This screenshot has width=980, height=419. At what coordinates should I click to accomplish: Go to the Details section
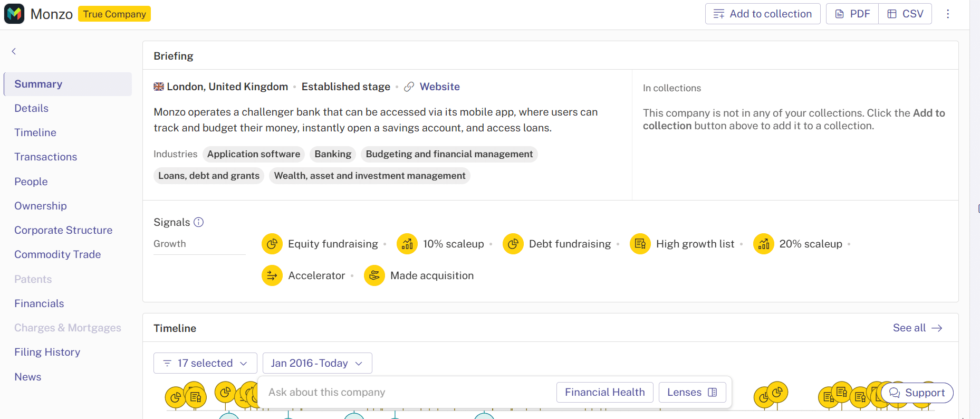(32, 108)
